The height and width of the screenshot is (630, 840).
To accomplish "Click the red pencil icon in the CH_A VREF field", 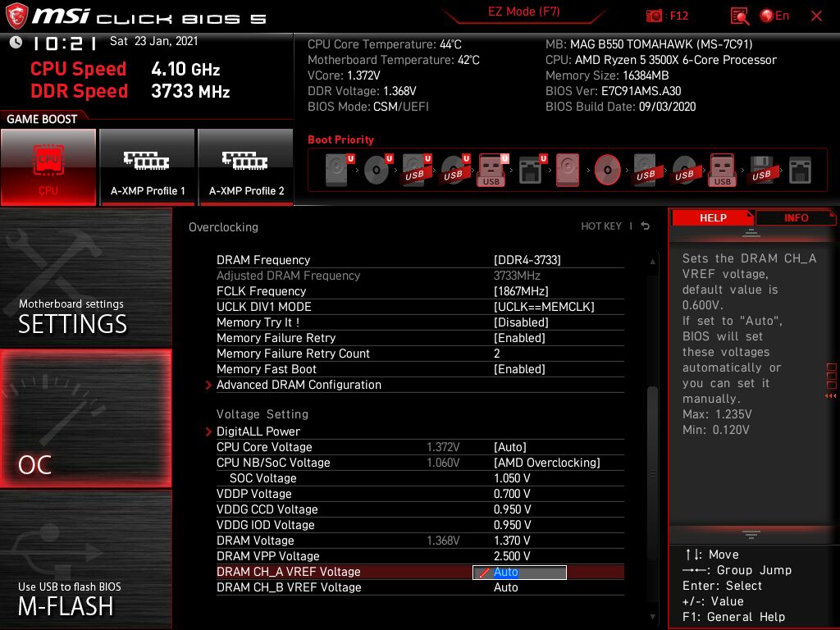I will click(484, 572).
